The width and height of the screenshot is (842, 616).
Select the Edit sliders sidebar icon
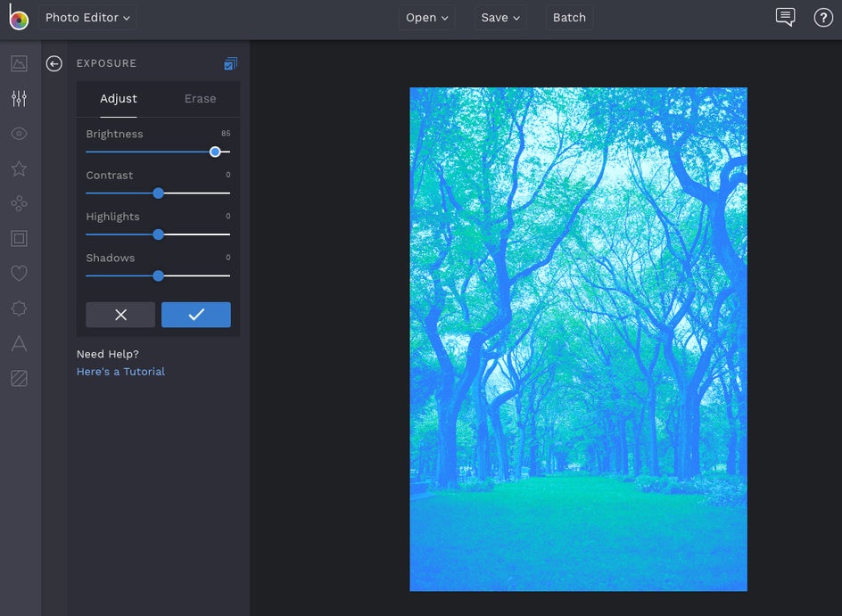19,98
